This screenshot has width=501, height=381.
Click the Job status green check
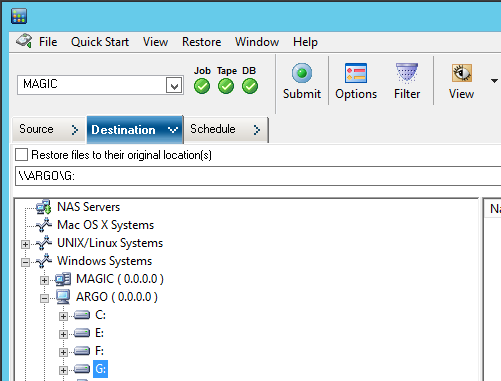click(202, 86)
